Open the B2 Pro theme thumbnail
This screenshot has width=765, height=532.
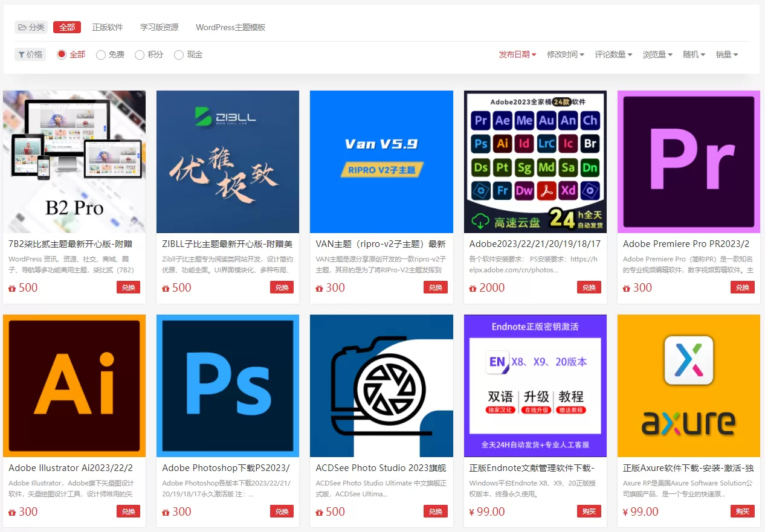[74, 162]
